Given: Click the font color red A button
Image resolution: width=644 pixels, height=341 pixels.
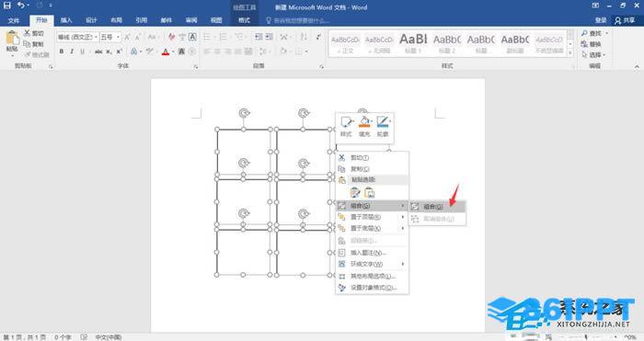Looking at the screenshot, I should coord(165,51).
